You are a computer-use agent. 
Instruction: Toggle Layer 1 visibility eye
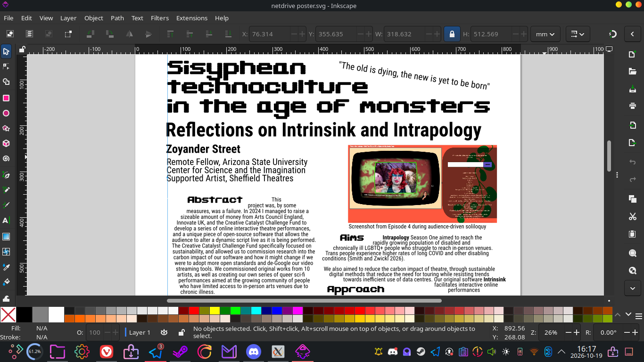(164, 332)
